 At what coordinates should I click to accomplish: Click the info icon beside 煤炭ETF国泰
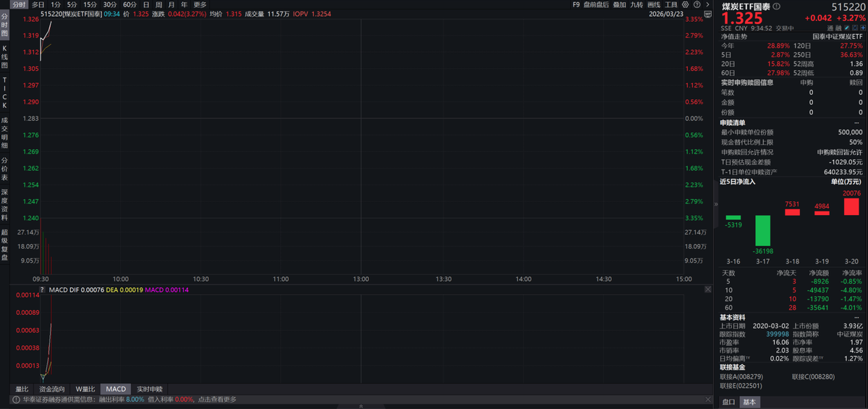point(776,7)
